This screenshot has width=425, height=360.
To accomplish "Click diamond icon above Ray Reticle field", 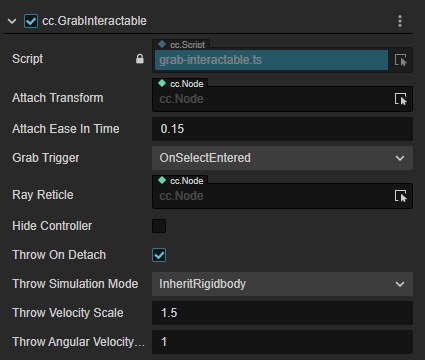I will coord(162,180).
